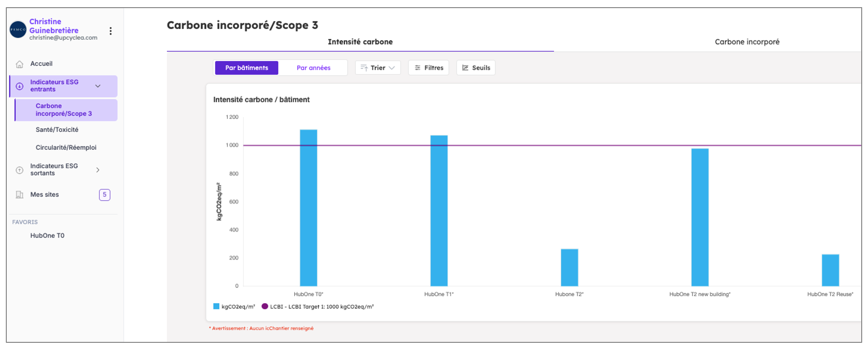Viewport: 868px width, 350px height.
Task: Open the HubOne T0 favorite
Action: [47, 236]
